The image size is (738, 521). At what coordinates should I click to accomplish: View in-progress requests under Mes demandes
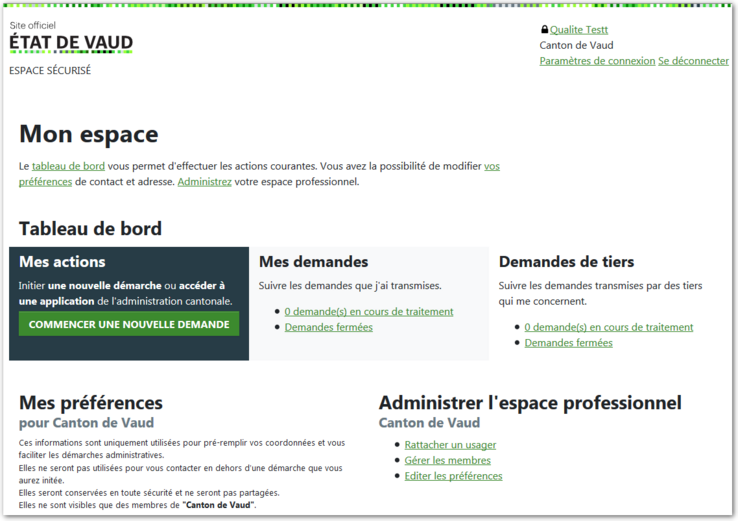368,311
